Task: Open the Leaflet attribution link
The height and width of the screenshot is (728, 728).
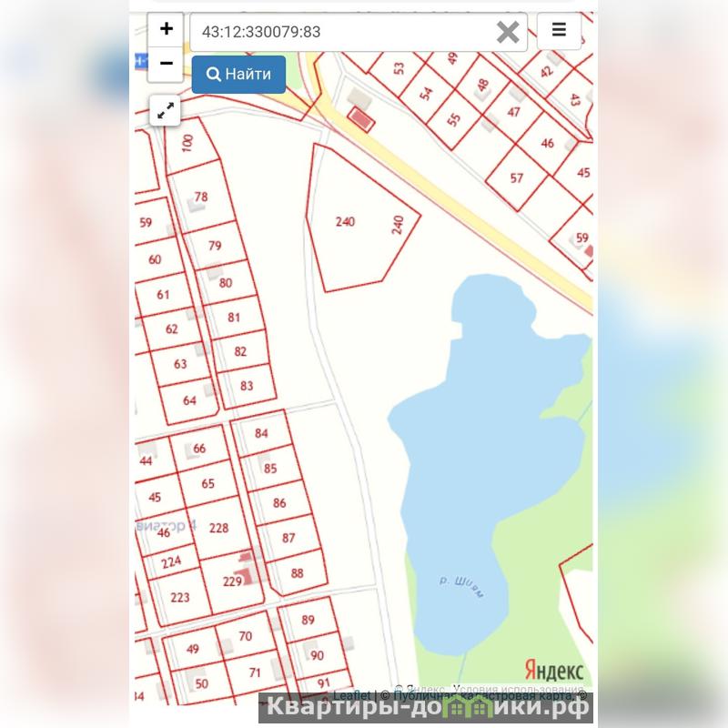Action: [352, 695]
